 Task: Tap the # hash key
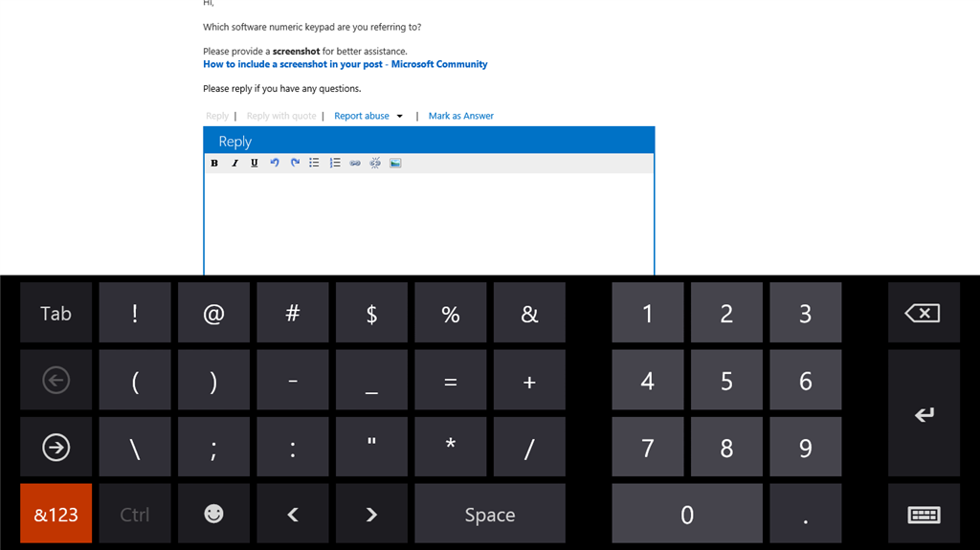(x=293, y=313)
